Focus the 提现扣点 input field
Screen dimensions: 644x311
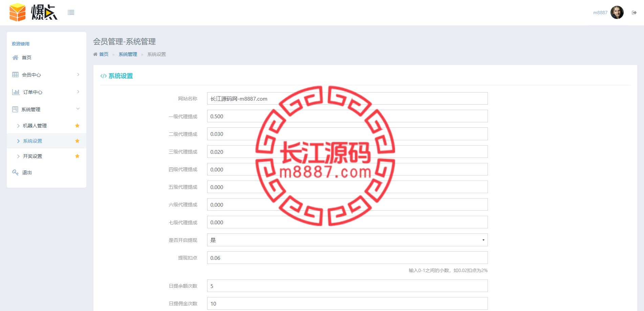coord(347,258)
